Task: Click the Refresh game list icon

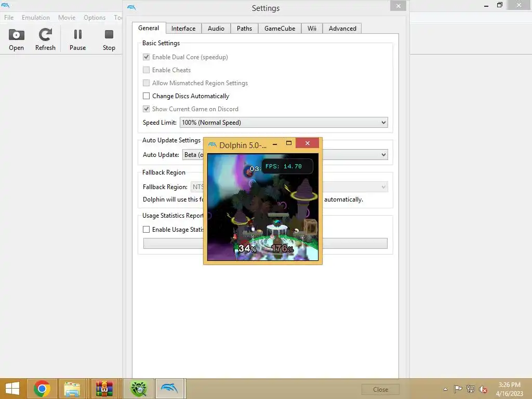Action: (45, 39)
